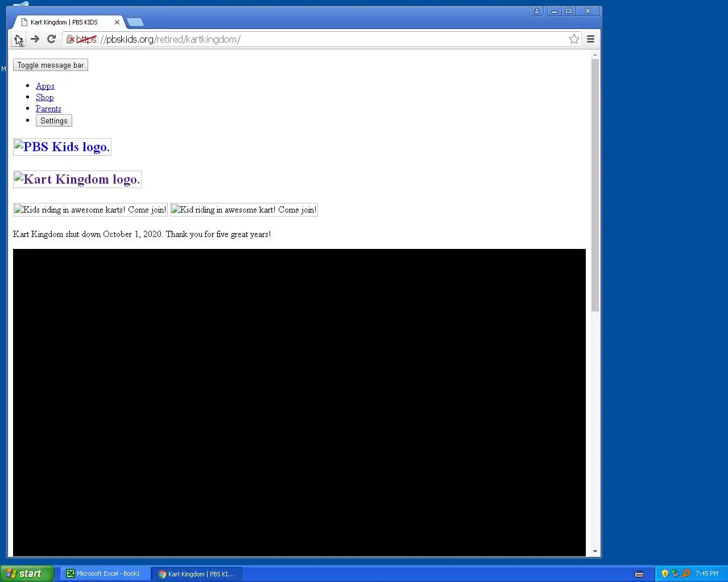
Task: Open the Chrome user profile icon
Action: tap(536, 11)
